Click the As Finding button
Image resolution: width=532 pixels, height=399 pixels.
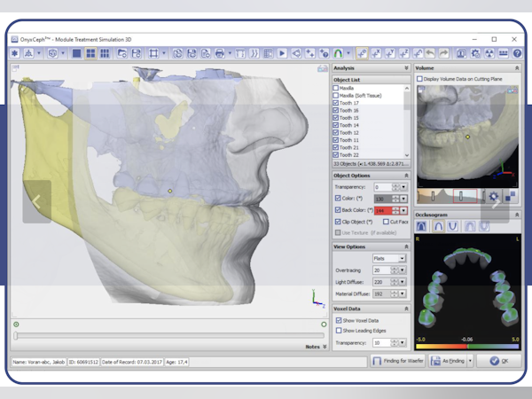coord(448,361)
